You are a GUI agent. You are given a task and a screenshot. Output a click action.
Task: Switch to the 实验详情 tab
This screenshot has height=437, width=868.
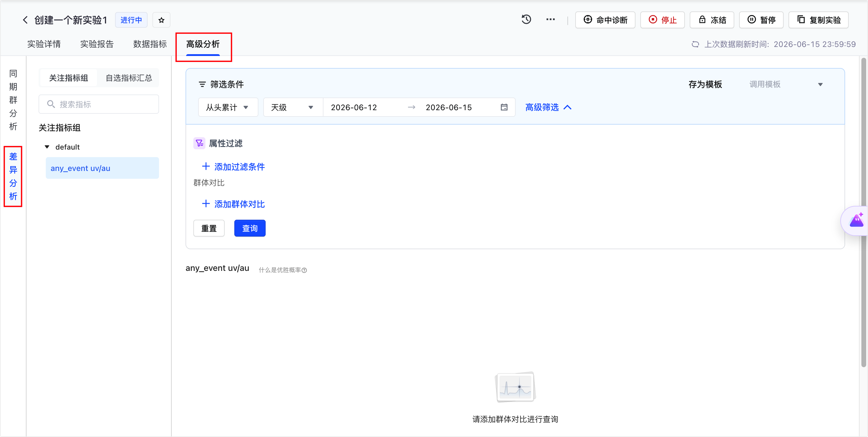(44, 44)
